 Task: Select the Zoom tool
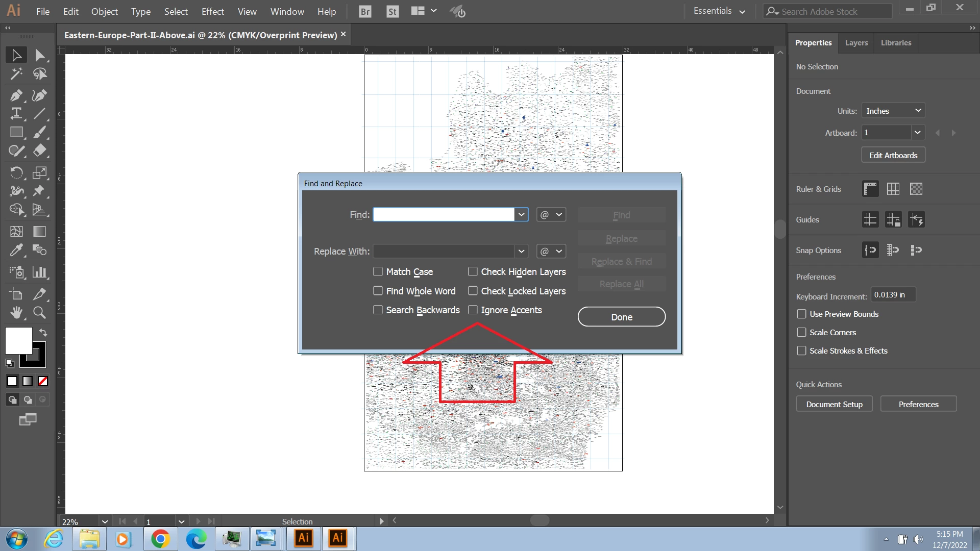[39, 313]
